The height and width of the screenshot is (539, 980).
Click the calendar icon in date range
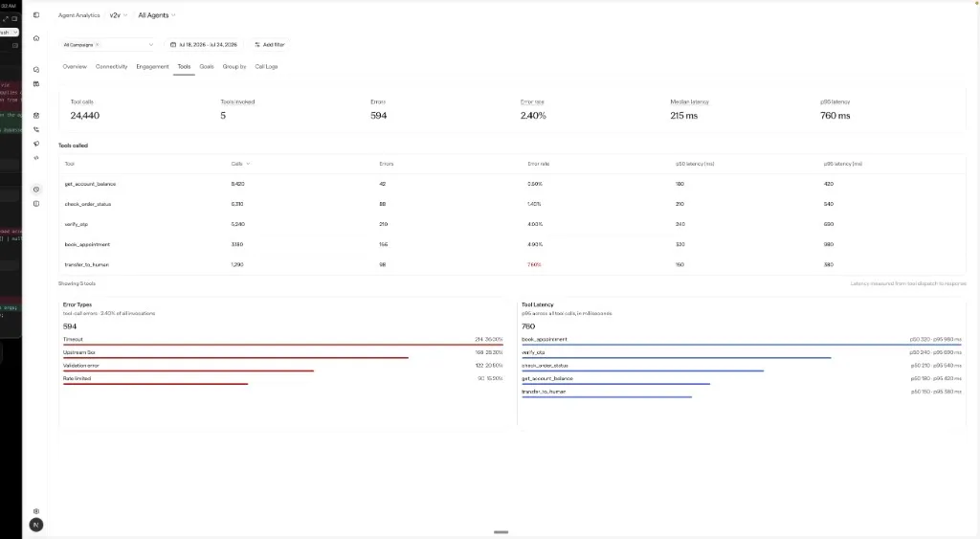pos(173,45)
